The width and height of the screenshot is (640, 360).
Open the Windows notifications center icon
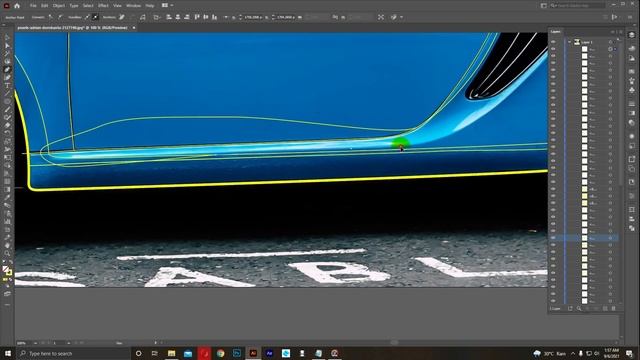click(629, 353)
